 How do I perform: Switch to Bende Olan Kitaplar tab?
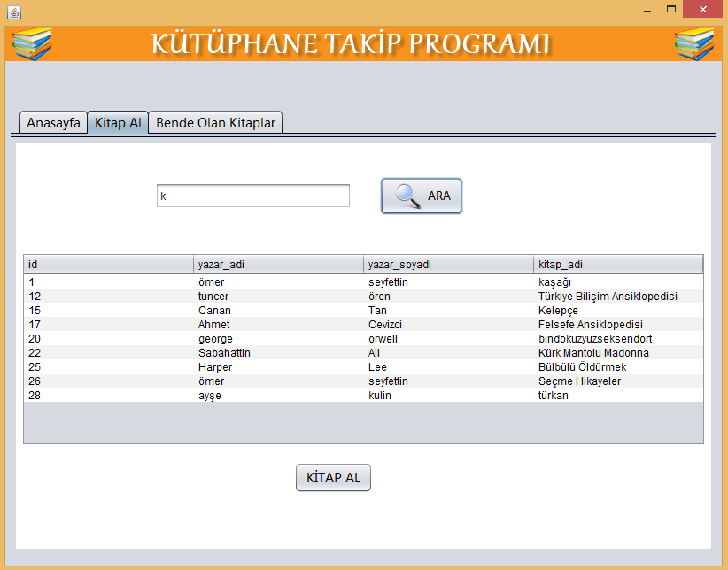coord(215,122)
